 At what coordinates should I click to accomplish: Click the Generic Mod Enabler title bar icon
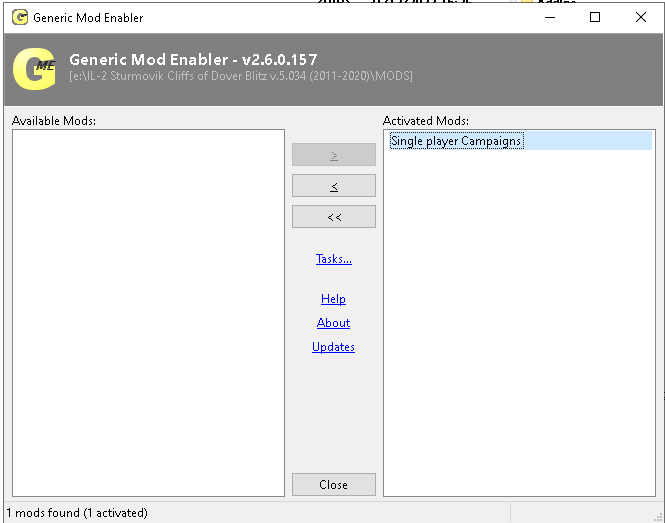click(x=20, y=17)
